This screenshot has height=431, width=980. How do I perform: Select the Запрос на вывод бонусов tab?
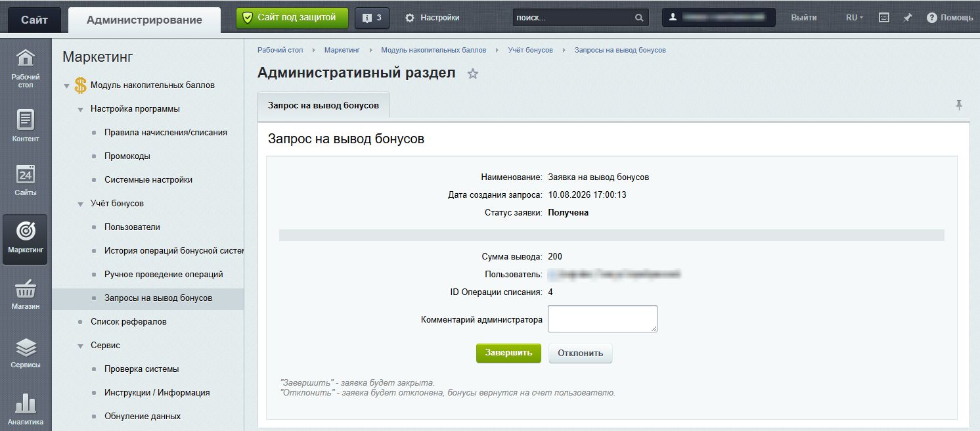coord(323,105)
